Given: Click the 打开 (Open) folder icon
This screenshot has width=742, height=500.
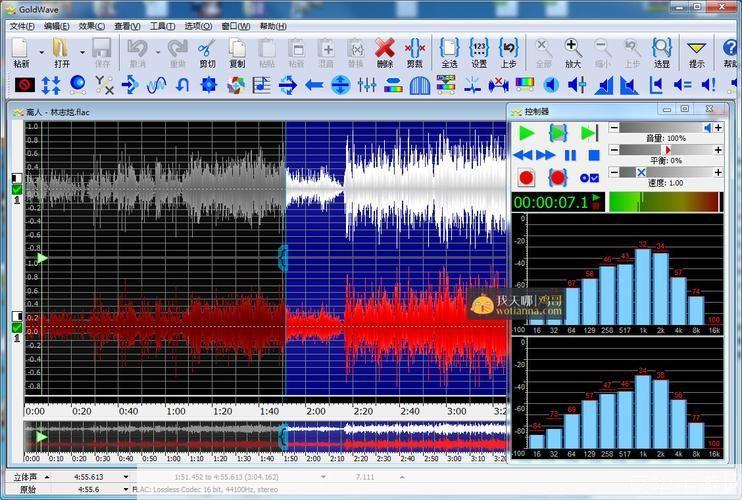Looking at the screenshot, I should (x=62, y=48).
